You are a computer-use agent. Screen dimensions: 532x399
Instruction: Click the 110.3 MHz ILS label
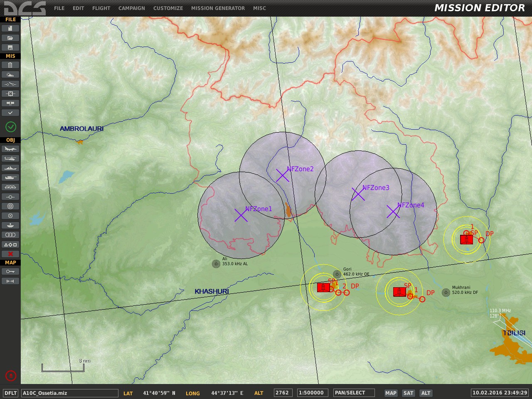click(500, 310)
